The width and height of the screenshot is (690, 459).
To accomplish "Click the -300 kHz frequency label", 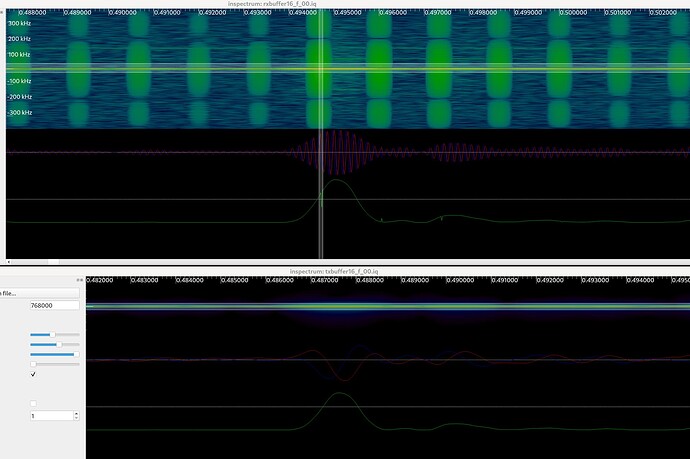I will pyautogui.click(x=19, y=113).
